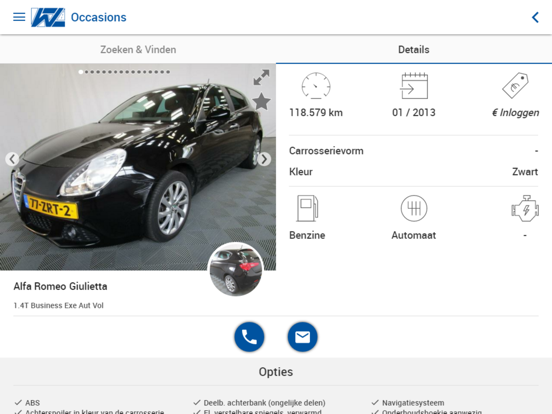Click the fuel pump icon

[x=307, y=208]
